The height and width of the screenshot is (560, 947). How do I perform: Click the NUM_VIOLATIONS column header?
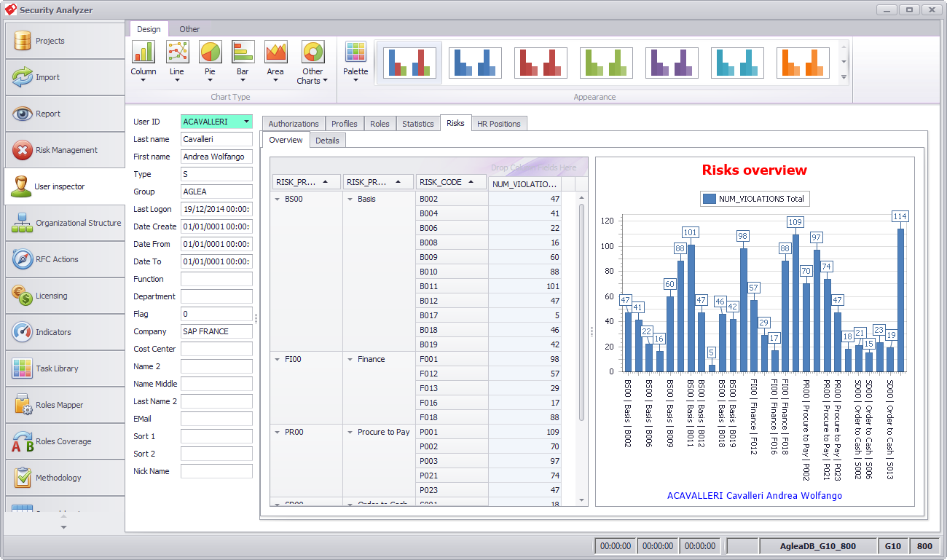525,184
